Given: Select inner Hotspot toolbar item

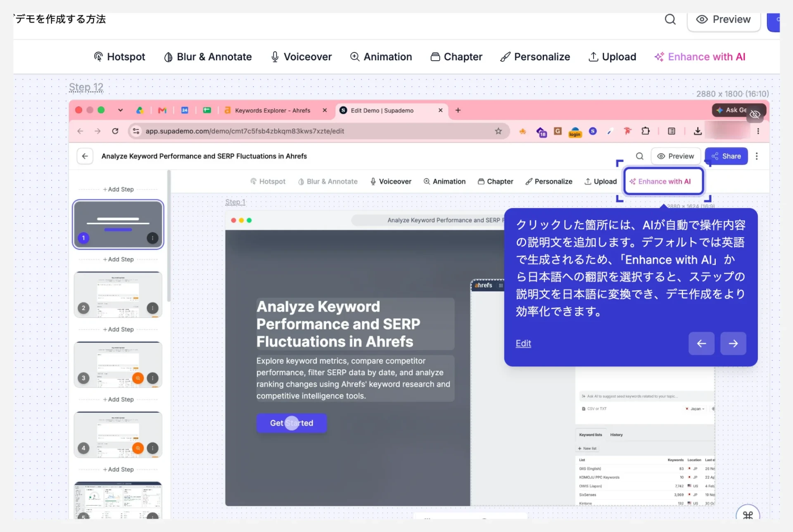Looking at the screenshot, I should pyautogui.click(x=268, y=181).
